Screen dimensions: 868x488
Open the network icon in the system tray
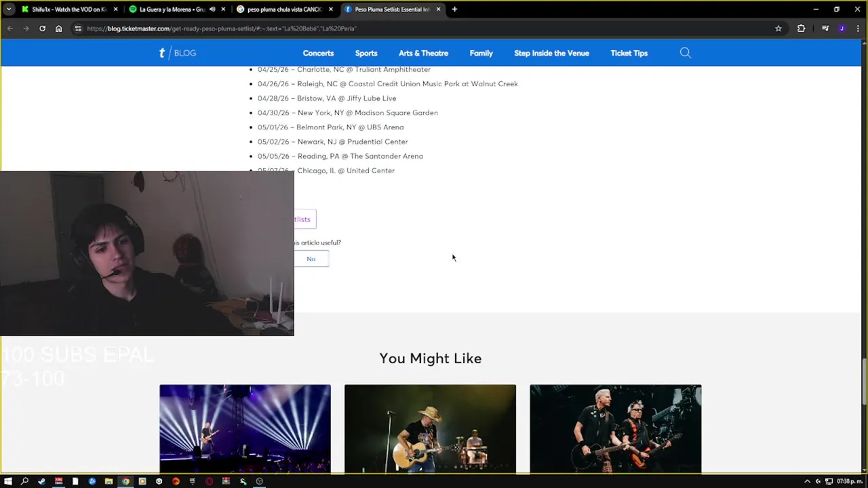[829, 481]
